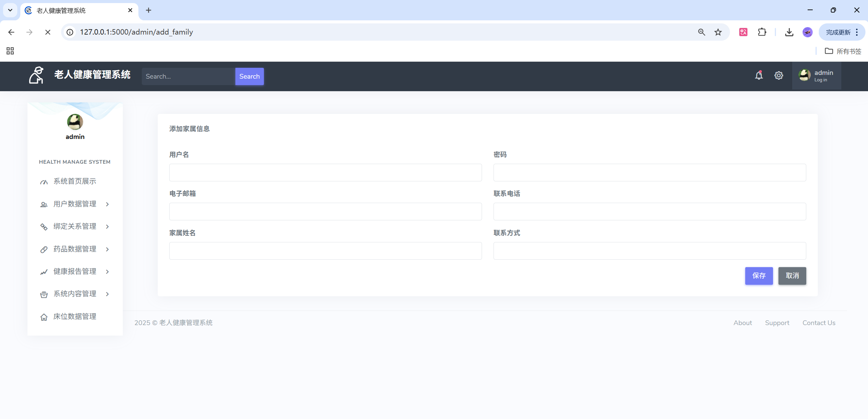Open the settings gear icon in header
Screen dimensions: 868x419
point(778,75)
